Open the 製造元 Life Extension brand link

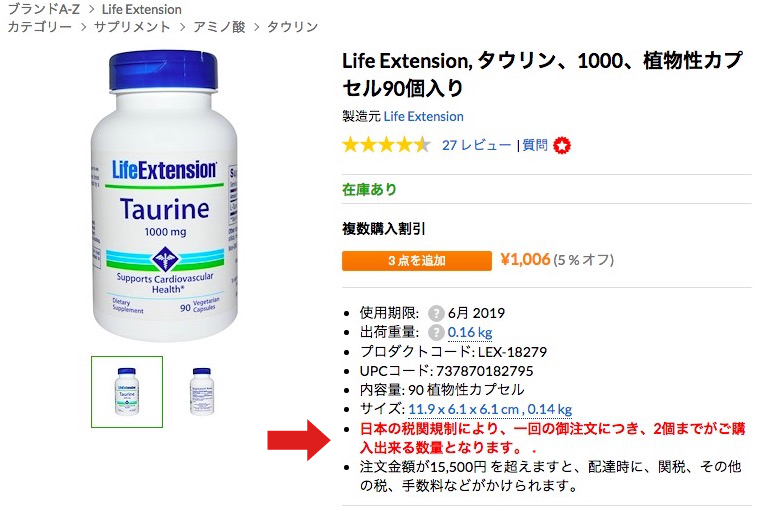point(424,116)
